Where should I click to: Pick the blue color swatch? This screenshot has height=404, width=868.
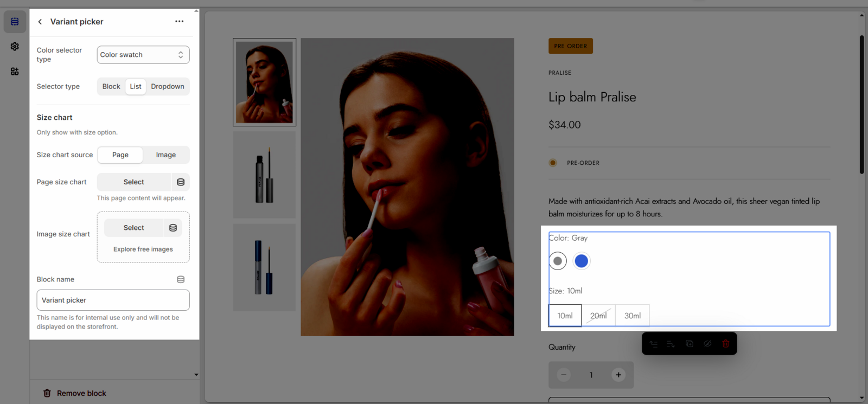tap(581, 261)
